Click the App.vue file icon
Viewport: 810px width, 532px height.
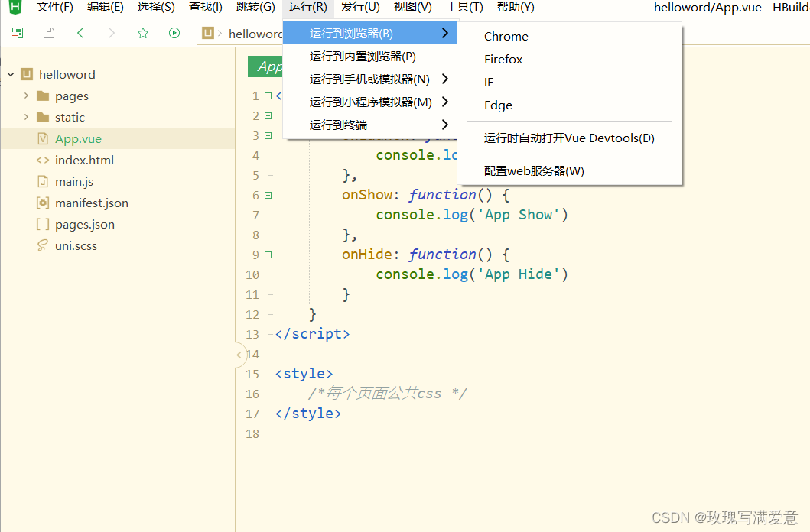(x=43, y=139)
